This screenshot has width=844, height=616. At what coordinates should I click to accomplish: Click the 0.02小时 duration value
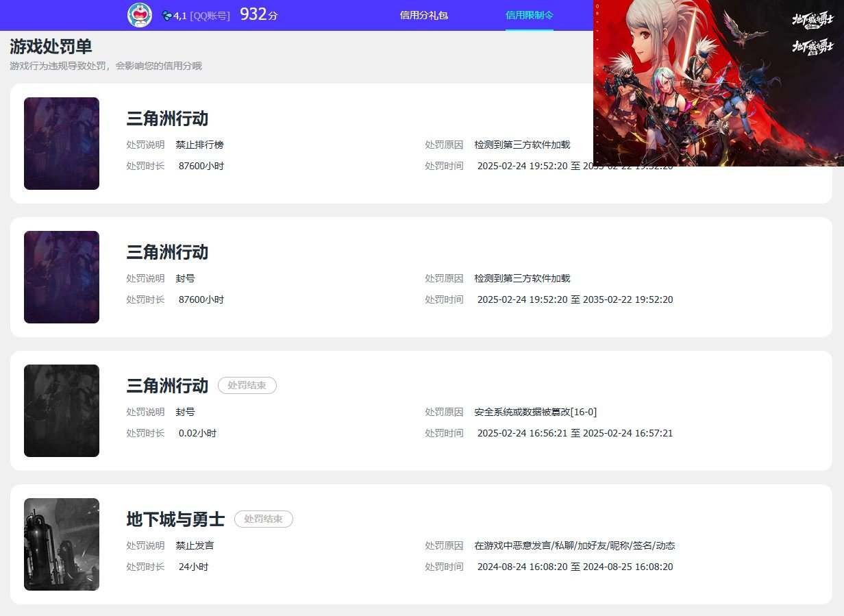(x=197, y=433)
